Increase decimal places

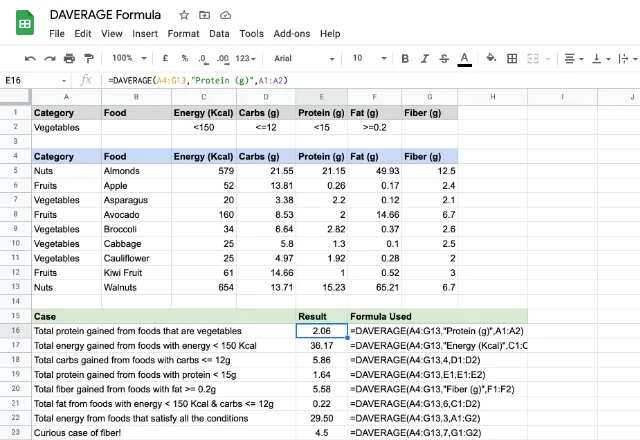pyautogui.click(x=223, y=59)
